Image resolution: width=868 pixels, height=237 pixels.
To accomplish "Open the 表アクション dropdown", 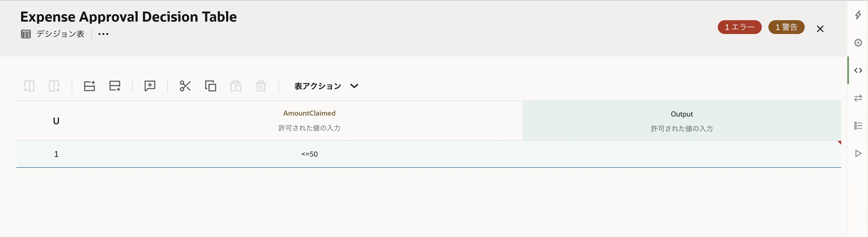I will coord(326,86).
